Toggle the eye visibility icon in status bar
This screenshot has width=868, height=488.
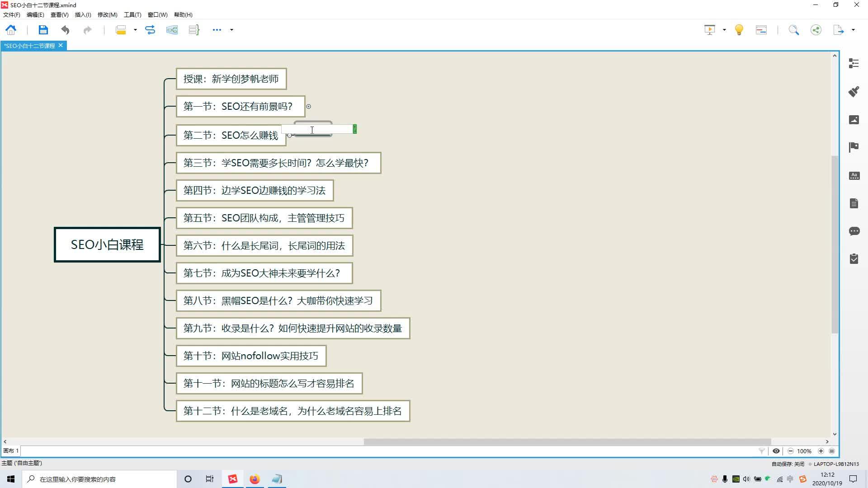click(776, 451)
